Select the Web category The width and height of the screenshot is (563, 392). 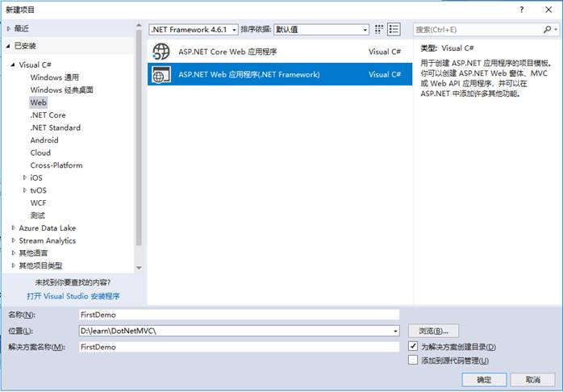coord(39,102)
